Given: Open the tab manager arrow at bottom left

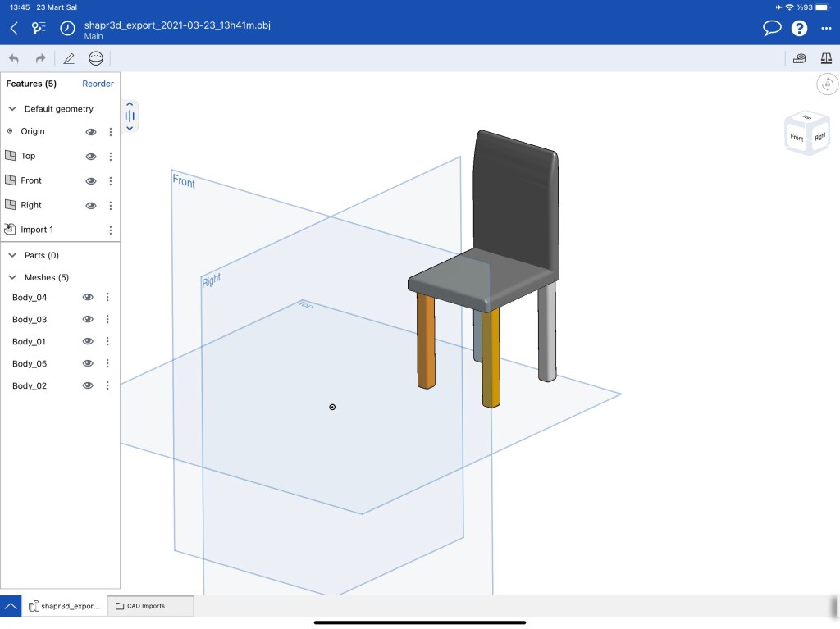Looking at the screenshot, I should click(11, 606).
